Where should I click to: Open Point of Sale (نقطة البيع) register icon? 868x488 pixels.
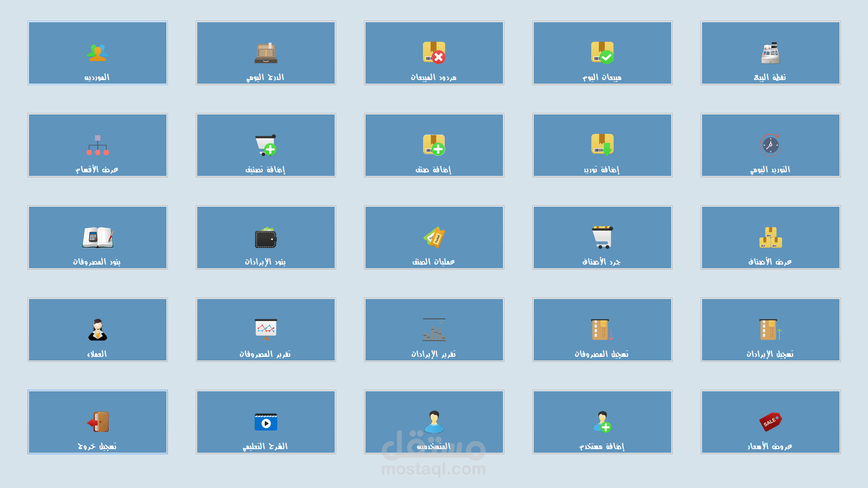tap(771, 53)
